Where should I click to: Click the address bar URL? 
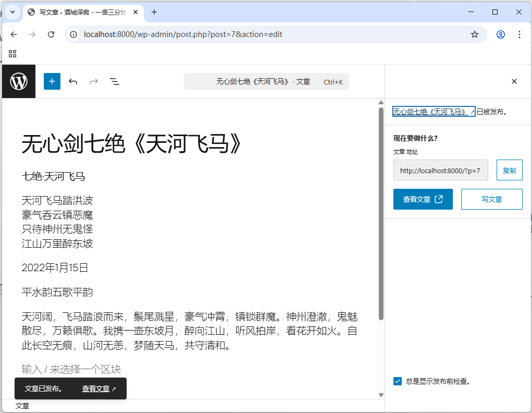(183, 34)
